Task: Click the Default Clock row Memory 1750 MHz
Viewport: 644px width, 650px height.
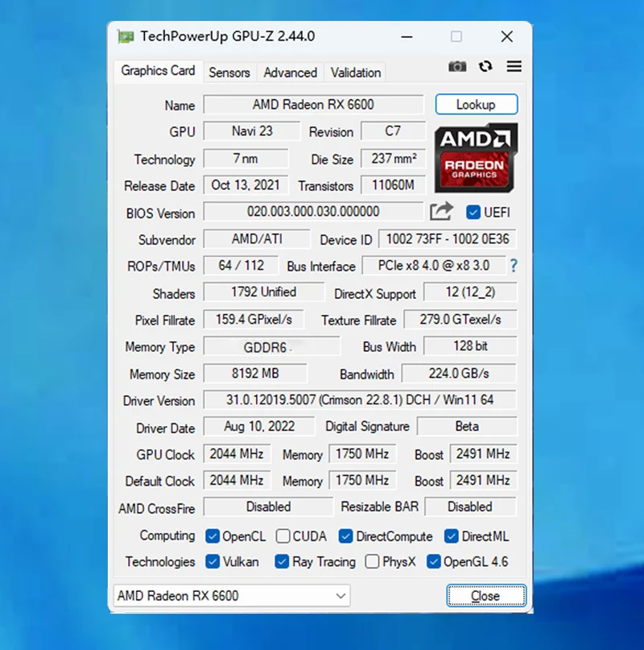Action: [362, 481]
